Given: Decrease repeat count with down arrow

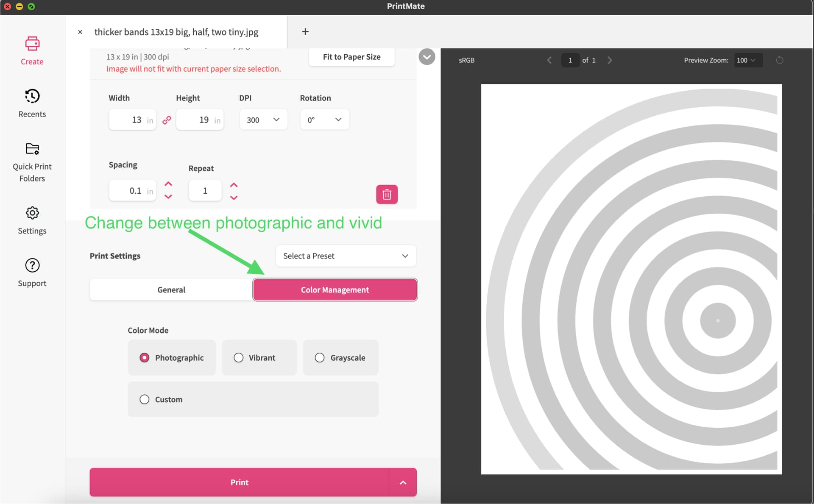Looking at the screenshot, I should pyautogui.click(x=234, y=198).
